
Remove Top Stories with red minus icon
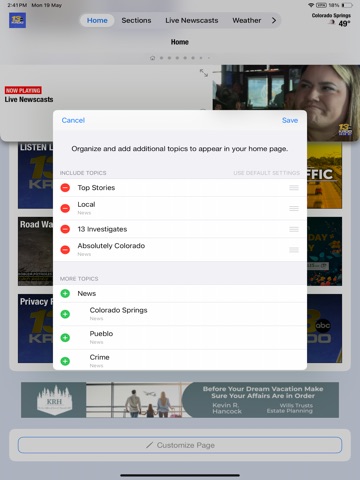click(65, 188)
